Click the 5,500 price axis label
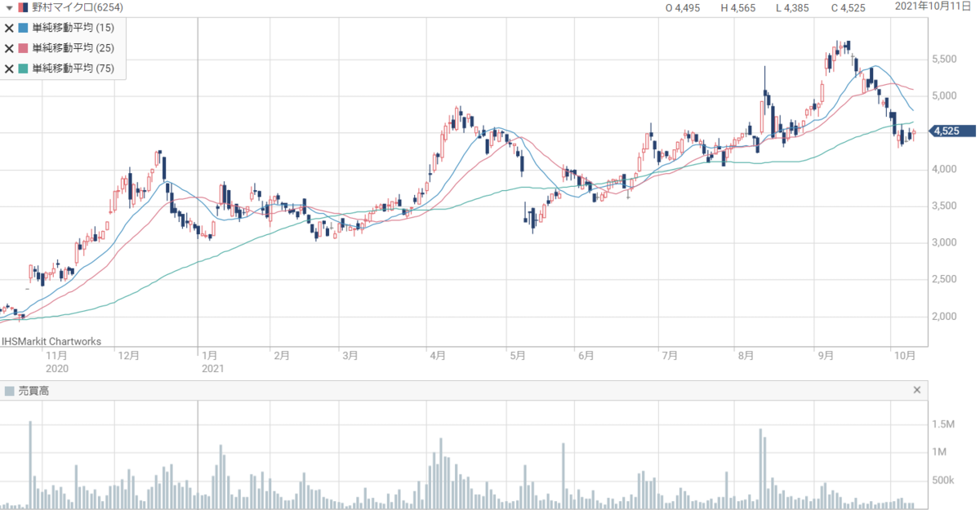This screenshot has width=980, height=510. [945, 60]
